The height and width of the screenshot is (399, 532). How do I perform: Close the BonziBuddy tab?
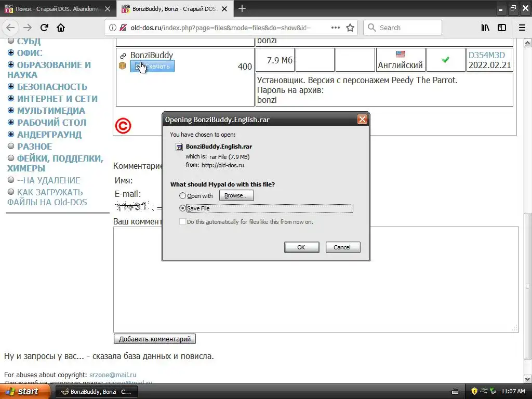pos(224,9)
